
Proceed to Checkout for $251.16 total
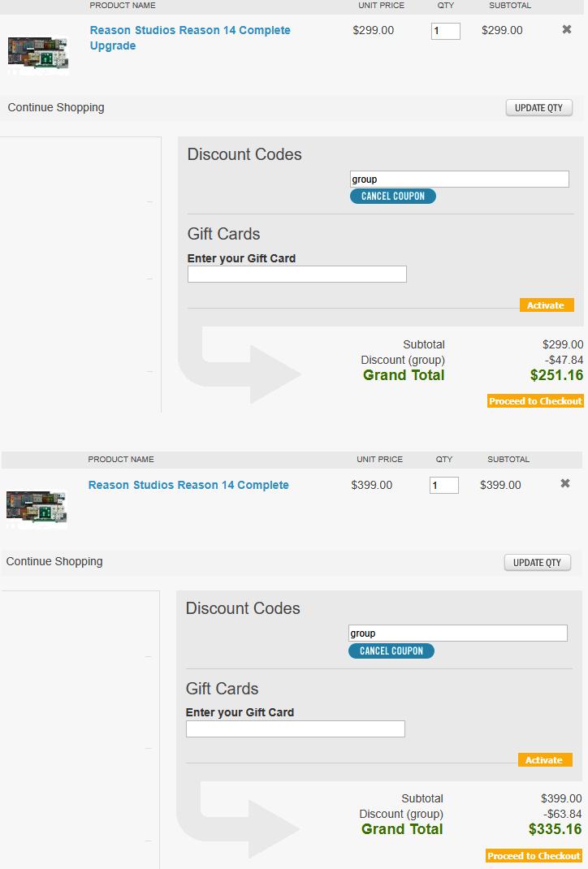[x=535, y=400]
